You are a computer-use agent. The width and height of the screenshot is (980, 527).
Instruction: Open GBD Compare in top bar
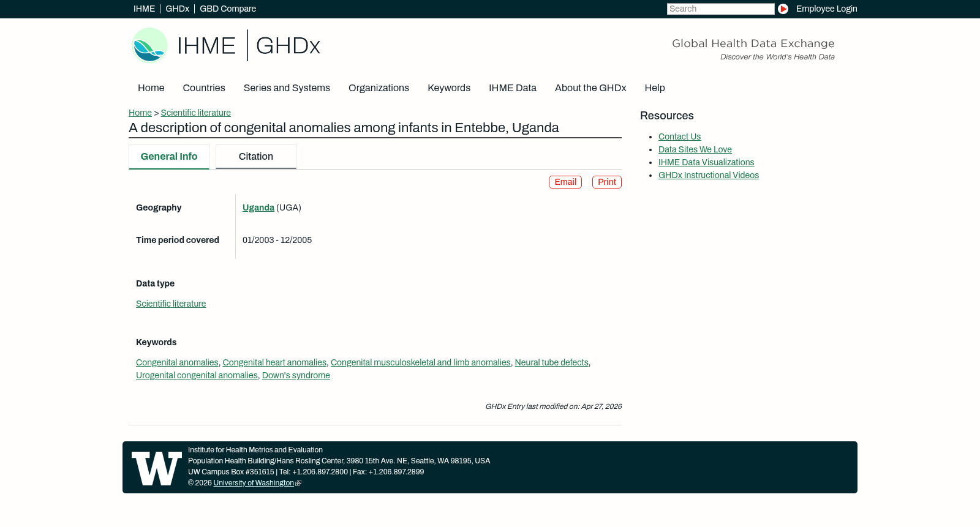pos(228,9)
